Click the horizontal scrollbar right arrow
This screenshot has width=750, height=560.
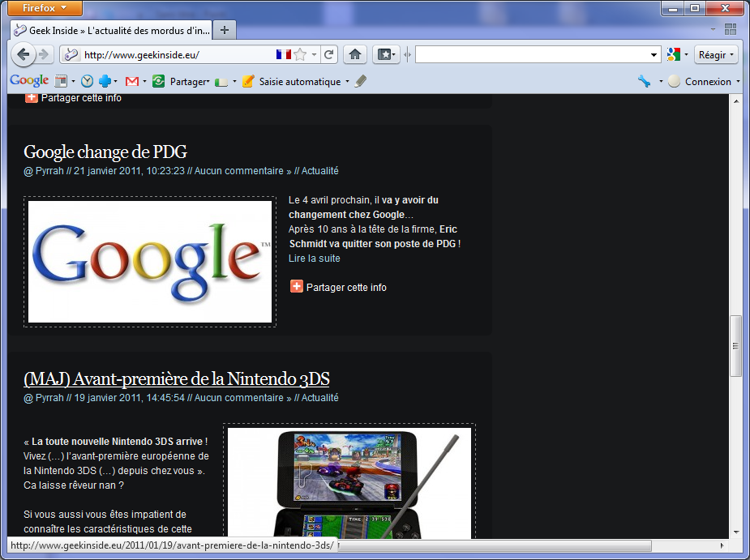tap(722, 545)
